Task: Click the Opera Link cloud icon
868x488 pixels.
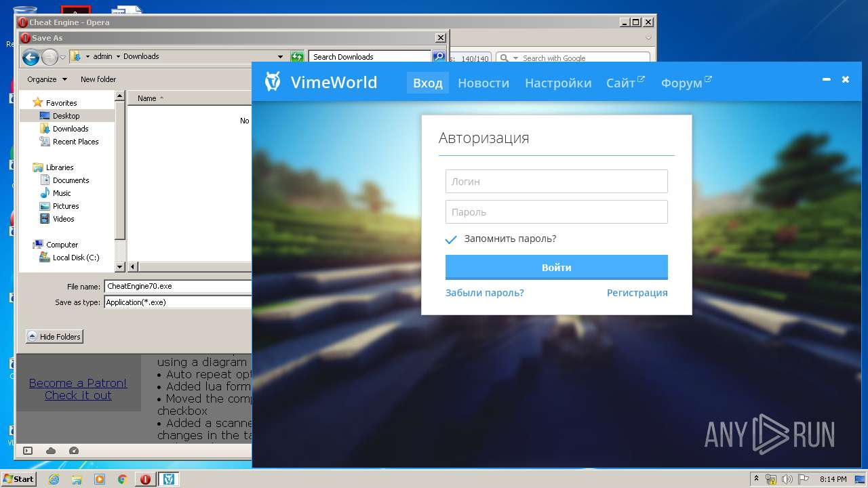Action: (51, 451)
